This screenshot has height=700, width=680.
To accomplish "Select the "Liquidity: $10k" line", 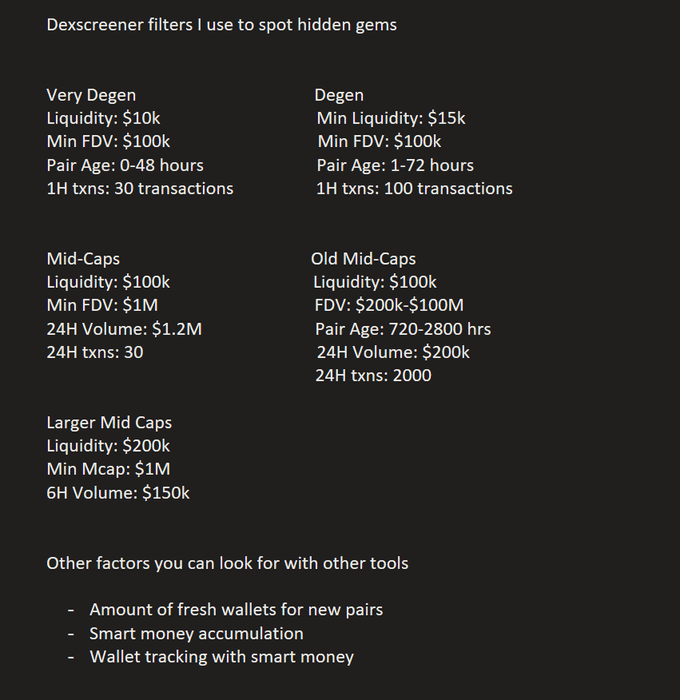I will click(103, 118).
